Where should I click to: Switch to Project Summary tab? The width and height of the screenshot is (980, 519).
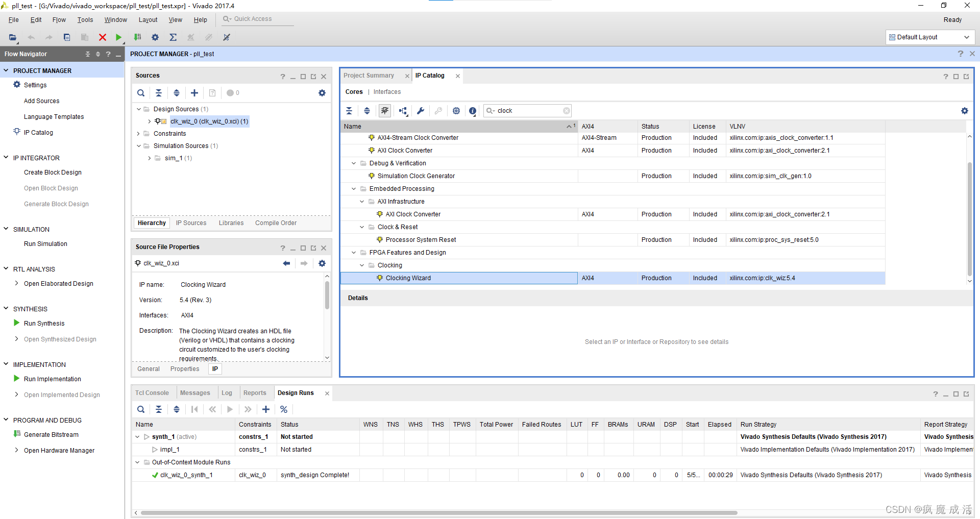pyautogui.click(x=369, y=76)
